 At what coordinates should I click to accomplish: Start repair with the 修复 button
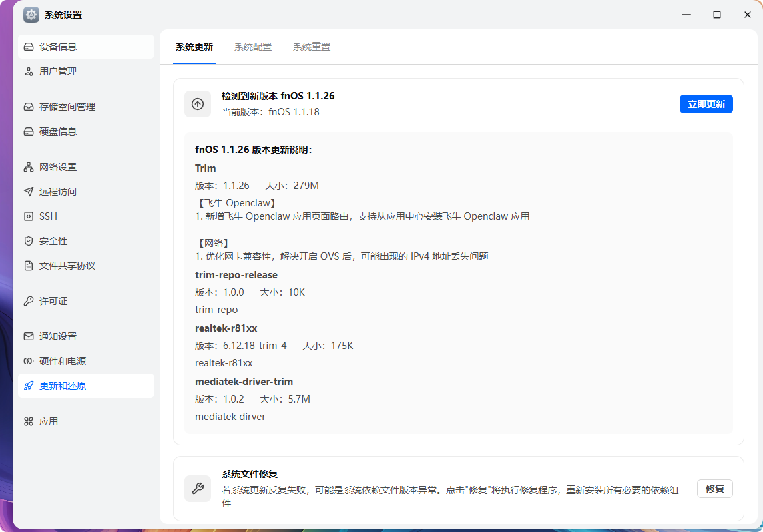point(714,489)
